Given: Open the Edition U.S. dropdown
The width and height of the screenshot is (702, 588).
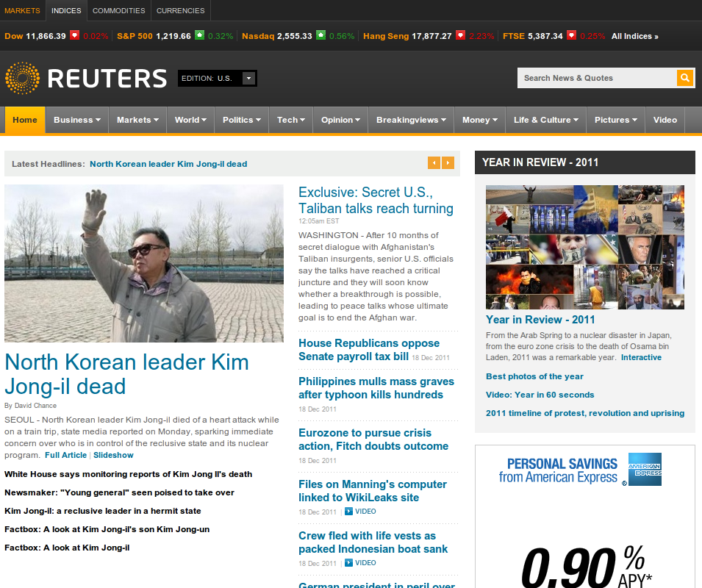Looking at the screenshot, I should [249, 78].
